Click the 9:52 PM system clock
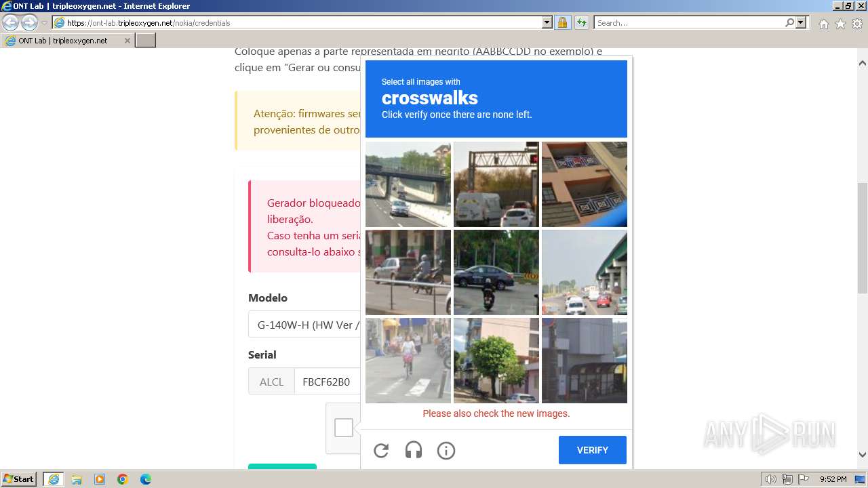The image size is (868, 488). [833, 479]
